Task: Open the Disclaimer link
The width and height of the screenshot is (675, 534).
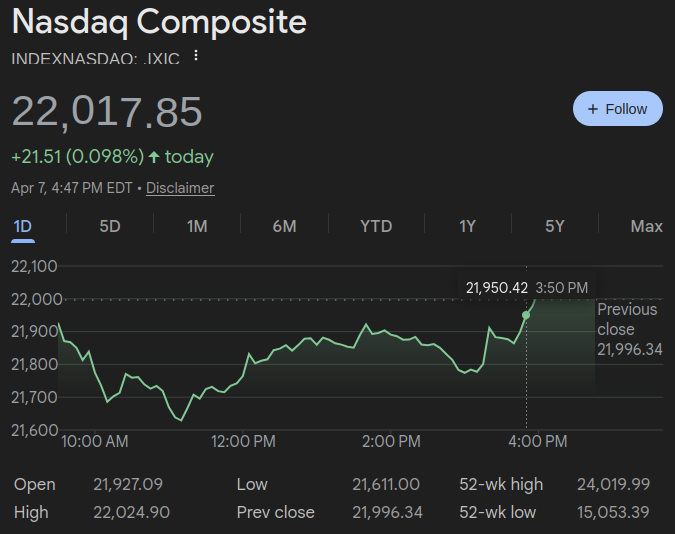Action: (180, 188)
